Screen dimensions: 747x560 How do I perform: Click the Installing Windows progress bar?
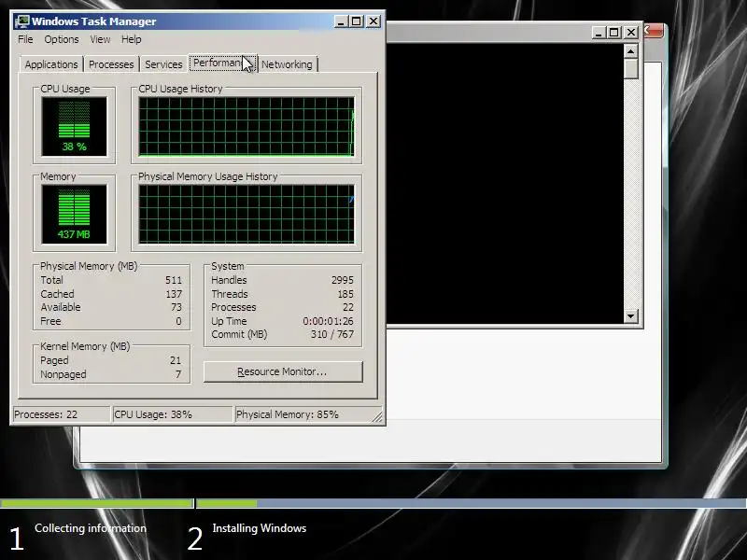coord(472,503)
